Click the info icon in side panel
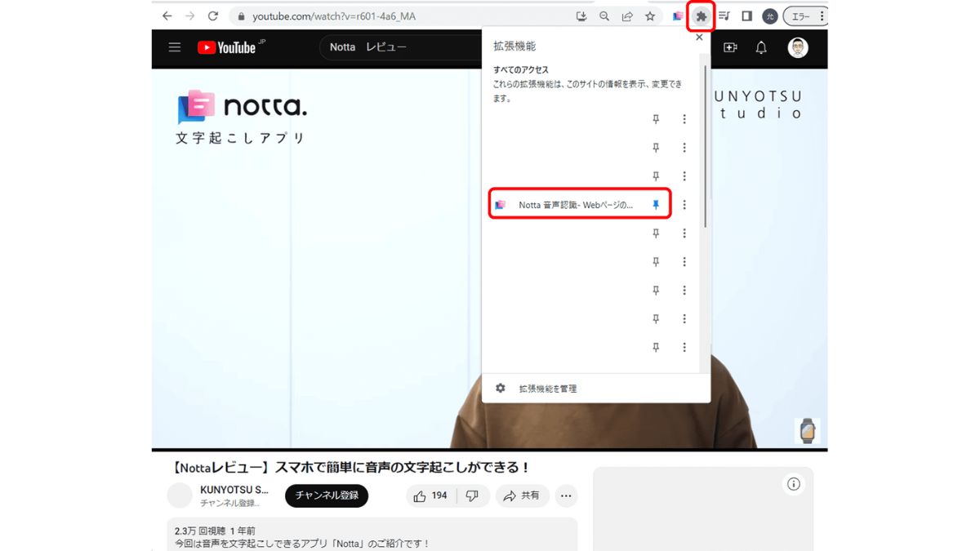 coord(794,484)
